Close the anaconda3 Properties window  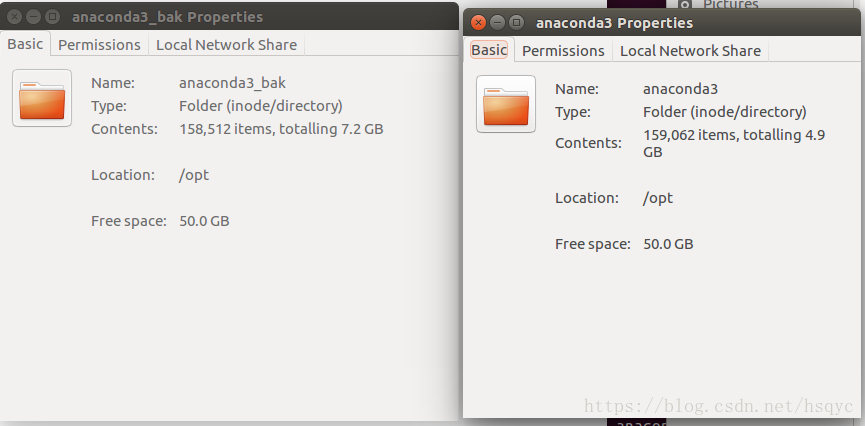478,23
